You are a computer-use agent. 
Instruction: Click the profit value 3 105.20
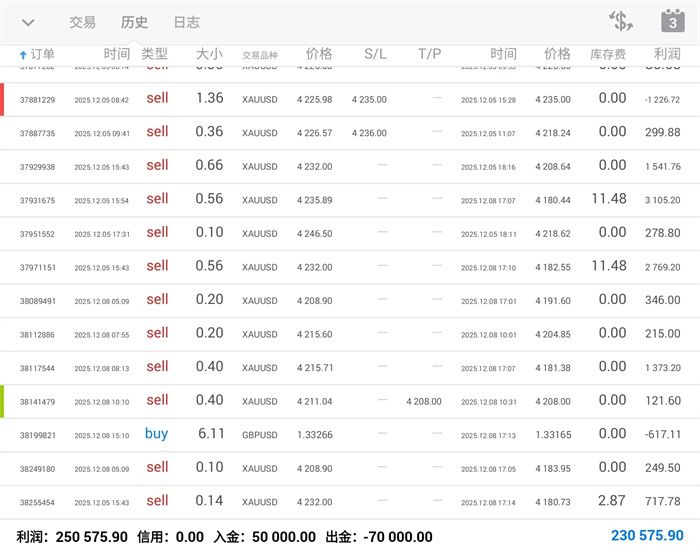coord(662,200)
